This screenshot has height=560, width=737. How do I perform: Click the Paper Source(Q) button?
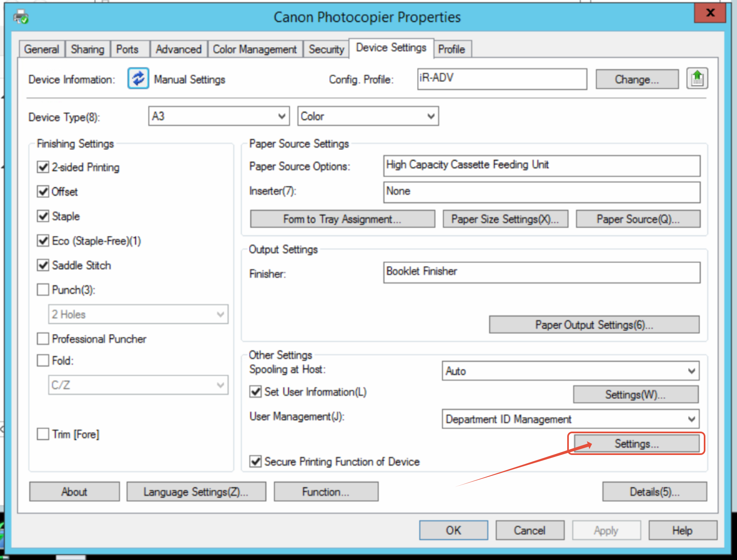click(x=638, y=219)
